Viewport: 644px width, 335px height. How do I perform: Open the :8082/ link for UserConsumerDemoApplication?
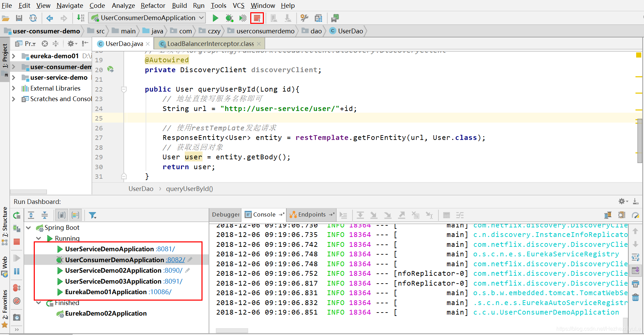176,260
